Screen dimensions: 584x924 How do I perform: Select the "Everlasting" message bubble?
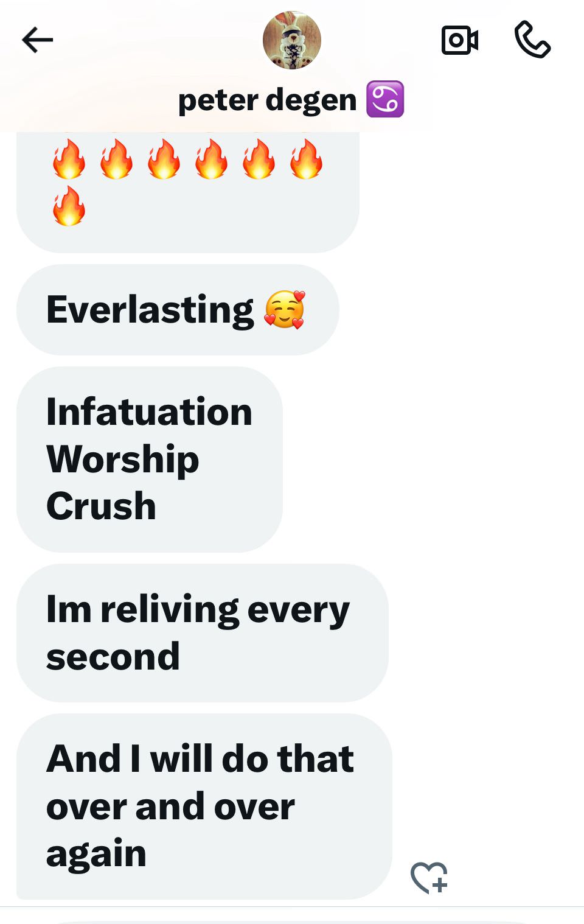coord(178,310)
